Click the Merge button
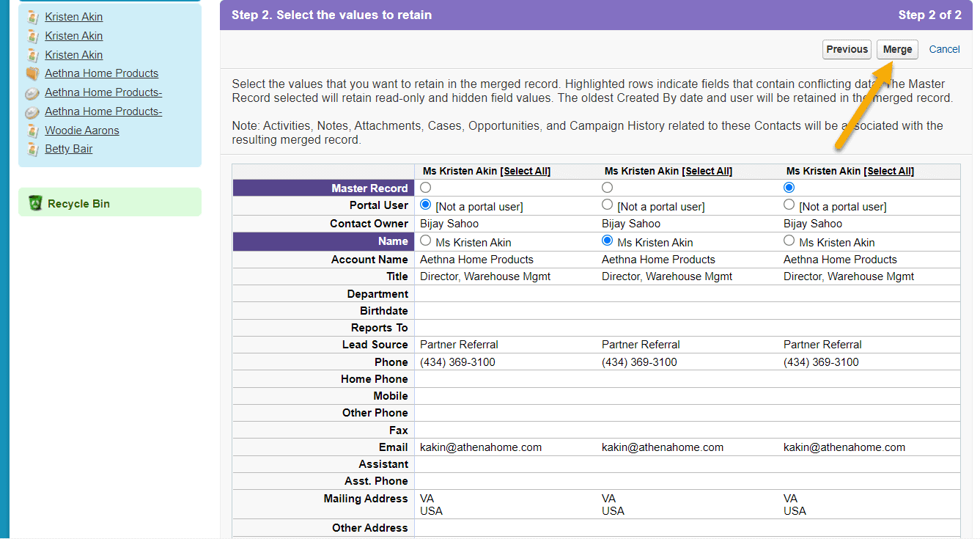The image size is (980, 539). [x=897, y=49]
